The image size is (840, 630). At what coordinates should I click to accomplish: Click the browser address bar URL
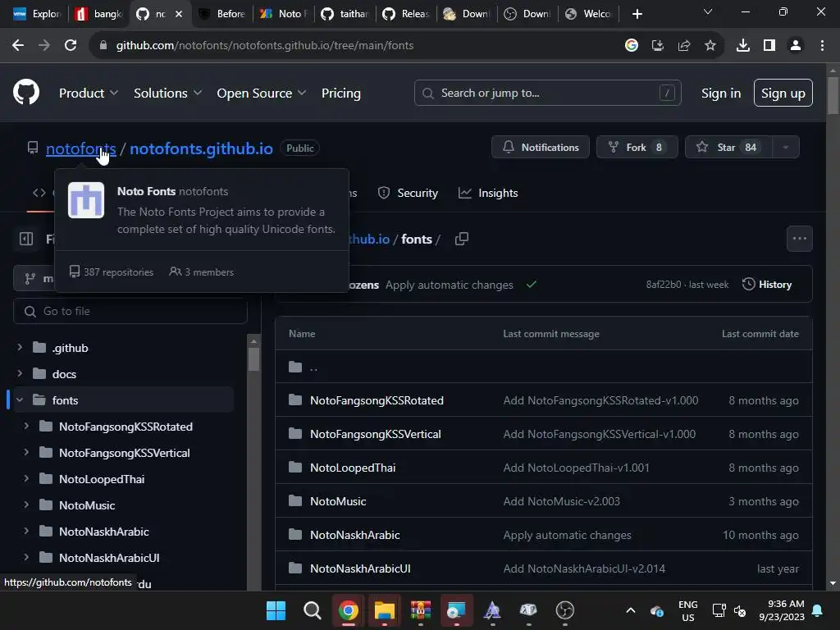pyautogui.click(x=265, y=46)
